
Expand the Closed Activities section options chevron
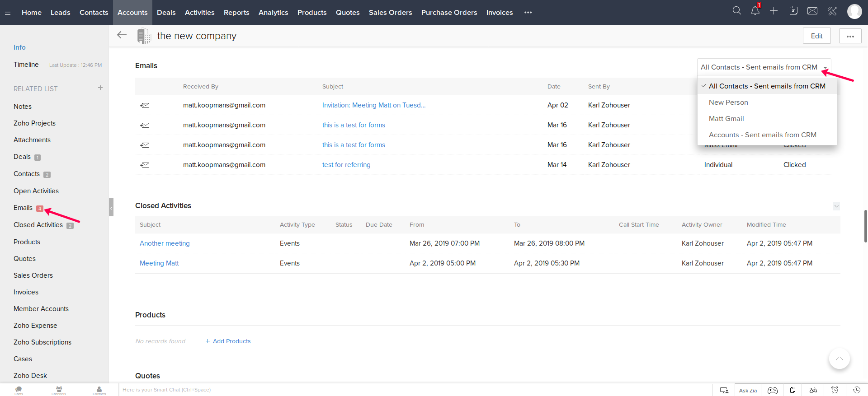[x=836, y=206]
